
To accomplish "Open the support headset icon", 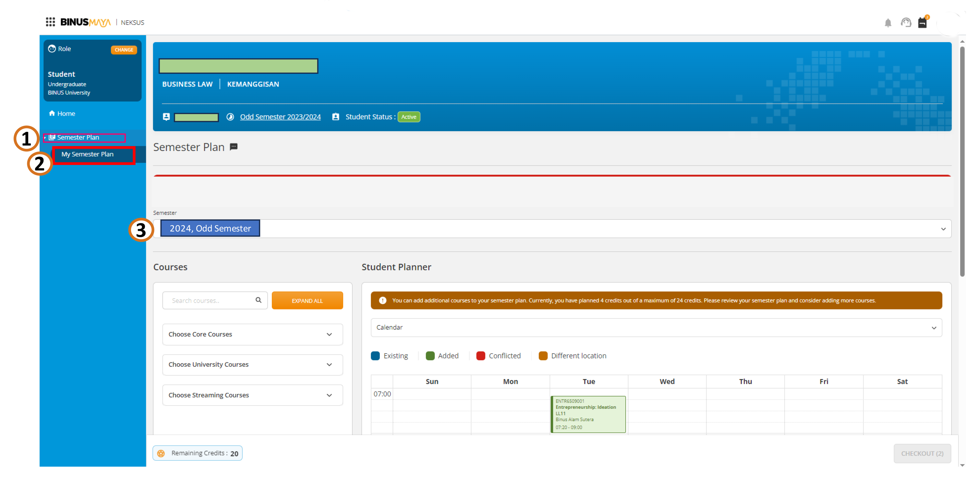I will click(x=906, y=23).
